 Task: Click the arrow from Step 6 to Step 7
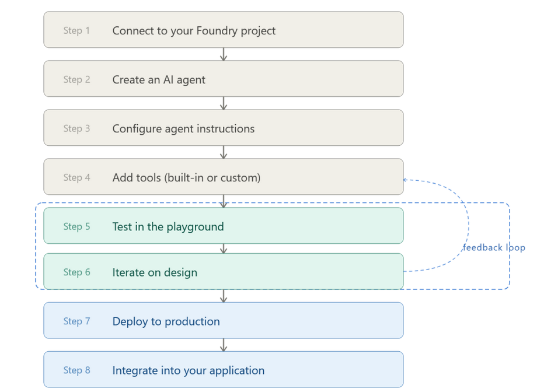[224, 296]
